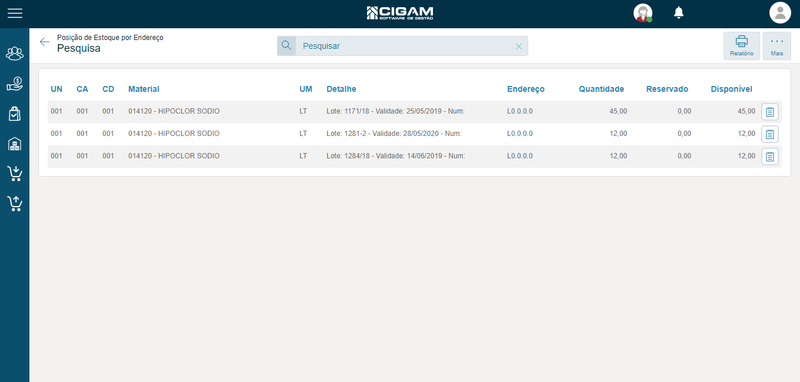
Task: Open the cart with down arrow icon
Action: [15, 174]
